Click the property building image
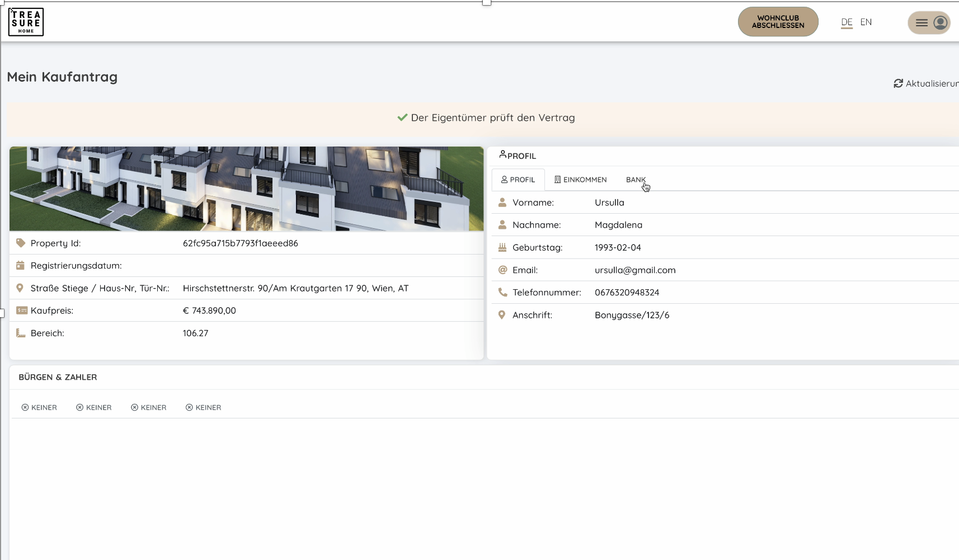This screenshot has height=560, width=959. pyautogui.click(x=246, y=189)
